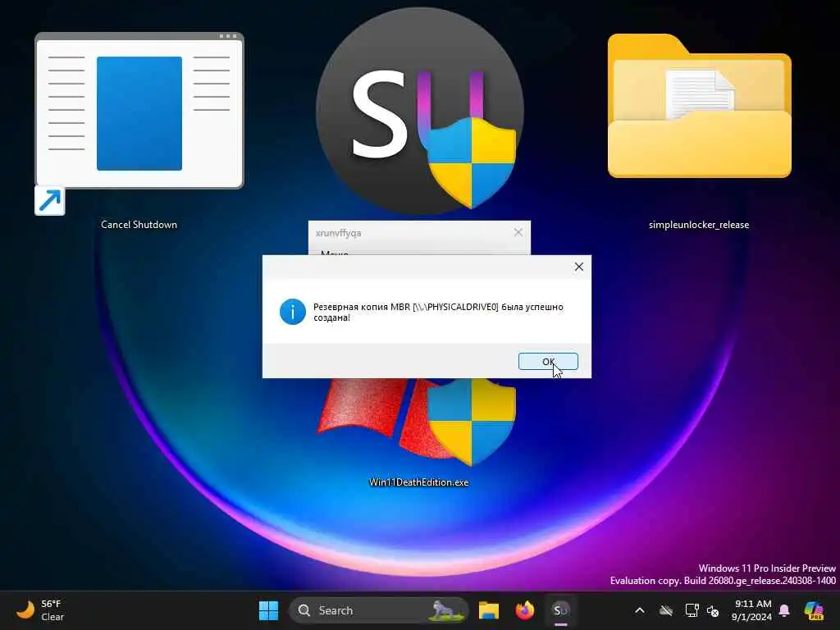The height and width of the screenshot is (630, 840).
Task: Select the Win11DeathEdition.exe desktop icon
Action: [419, 434]
